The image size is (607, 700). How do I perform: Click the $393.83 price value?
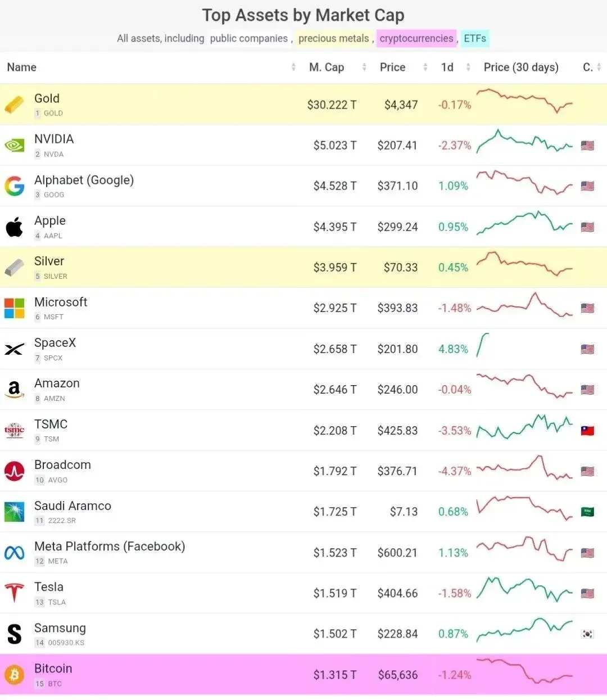coord(397,308)
